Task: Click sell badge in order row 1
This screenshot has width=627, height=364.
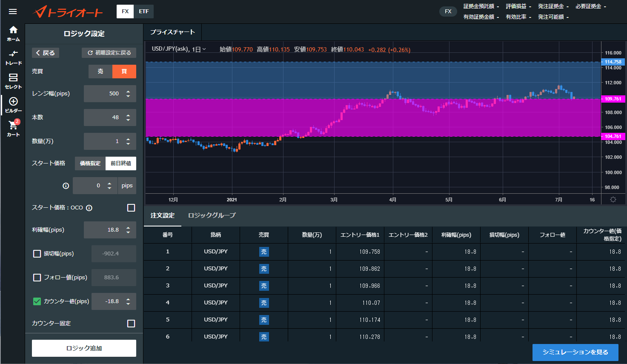Action: [x=264, y=252]
